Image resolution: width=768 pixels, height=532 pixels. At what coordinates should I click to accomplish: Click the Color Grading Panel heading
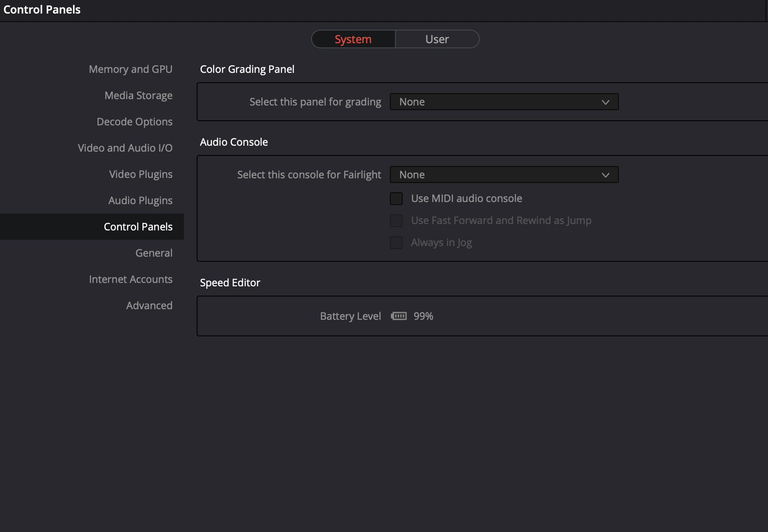pyautogui.click(x=247, y=69)
